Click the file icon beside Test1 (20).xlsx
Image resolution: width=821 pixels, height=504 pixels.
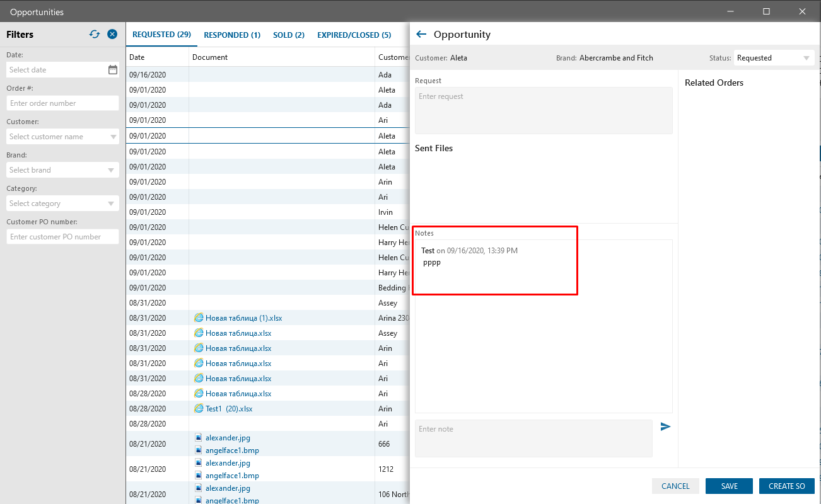click(199, 409)
